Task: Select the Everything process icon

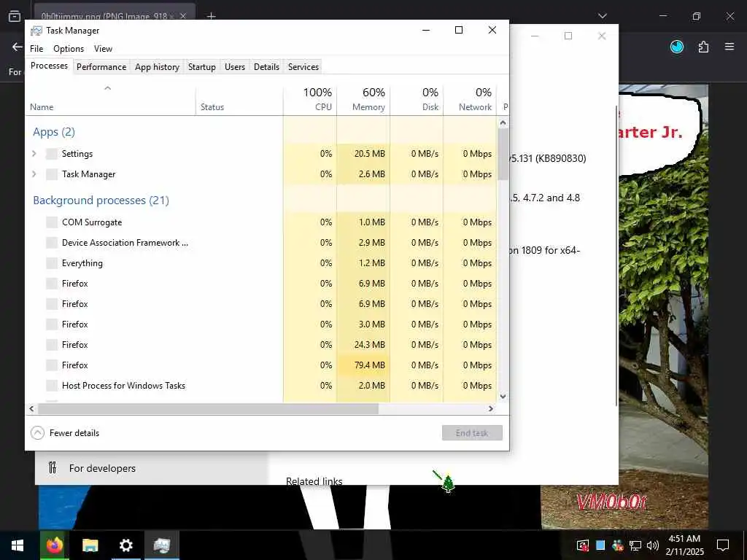Action: point(52,262)
